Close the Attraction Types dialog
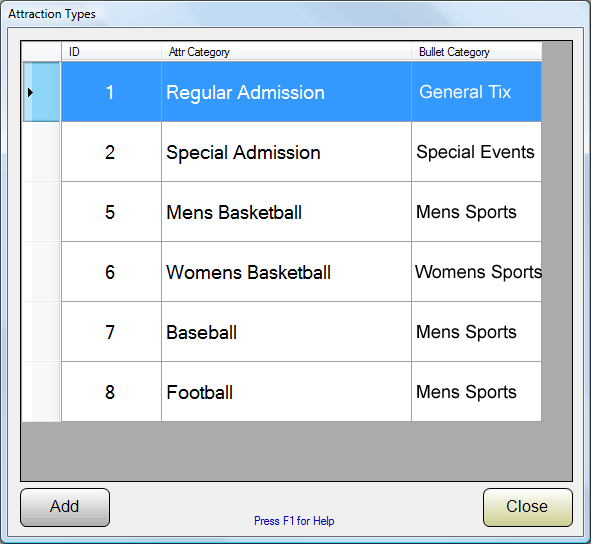 (527, 507)
